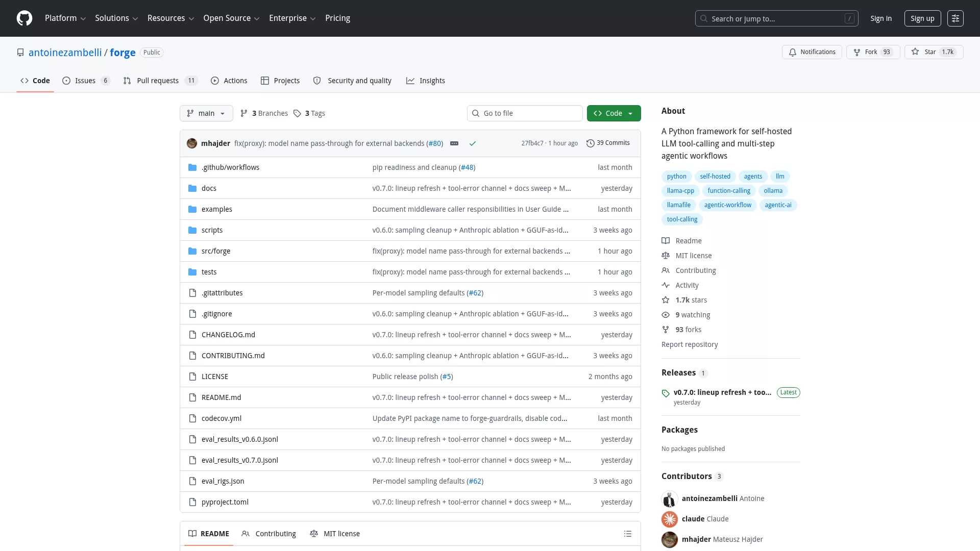Expand the Resources navigation menu
The height and width of the screenshot is (551, 980).
point(170,18)
